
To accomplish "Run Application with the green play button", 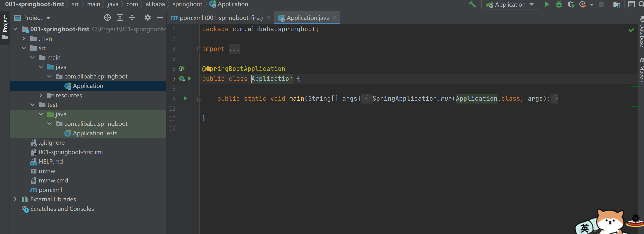I will (x=547, y=4).
